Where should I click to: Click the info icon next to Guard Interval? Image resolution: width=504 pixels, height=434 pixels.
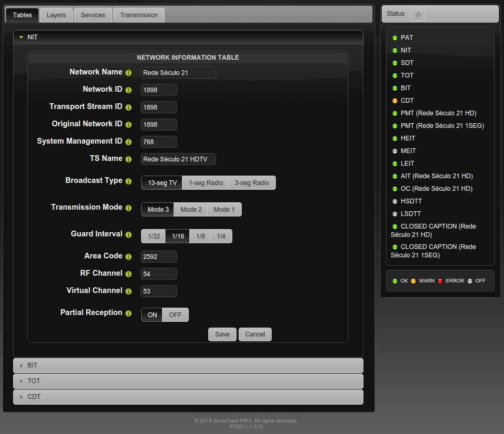click(128, 235)
